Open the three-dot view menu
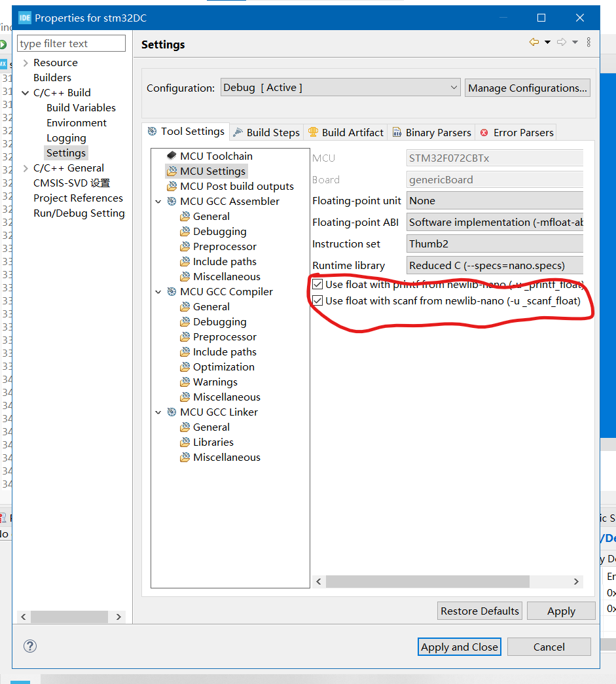 (x=589, y=42)
